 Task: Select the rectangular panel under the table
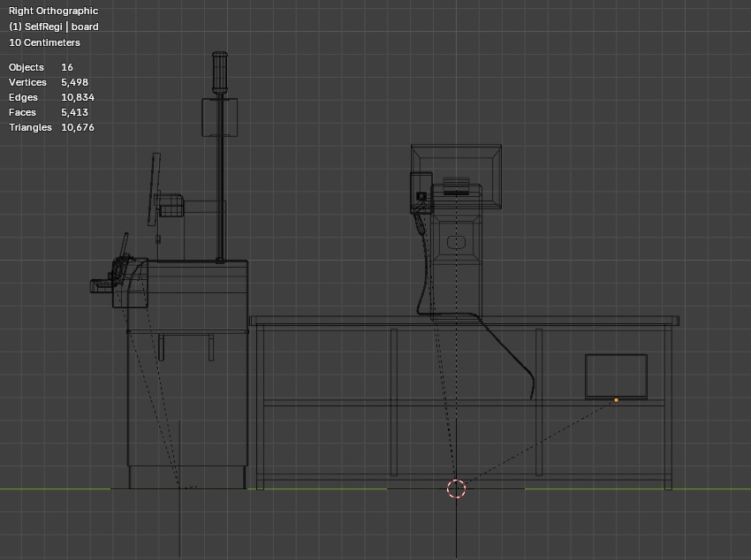[614, 375]
